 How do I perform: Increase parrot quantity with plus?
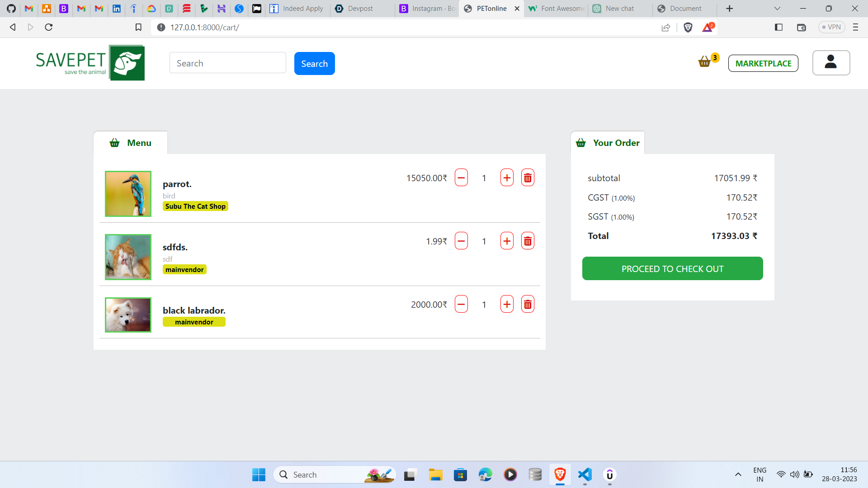click(507, 178)
